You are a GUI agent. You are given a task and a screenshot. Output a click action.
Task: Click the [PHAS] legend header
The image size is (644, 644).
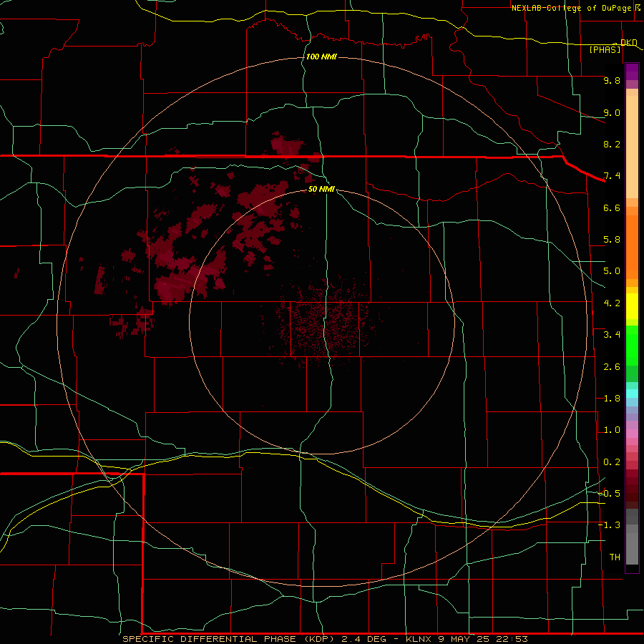(605, 49)
